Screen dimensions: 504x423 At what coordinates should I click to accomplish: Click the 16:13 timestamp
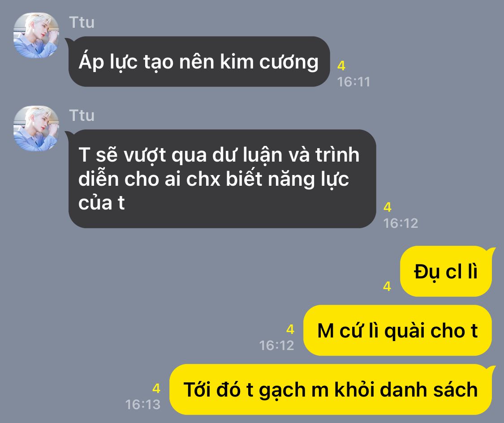[143, 404]
